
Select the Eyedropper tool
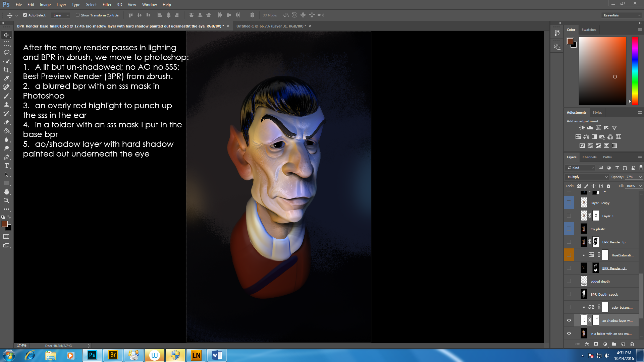pyautogui.click(x=6, y=78)
